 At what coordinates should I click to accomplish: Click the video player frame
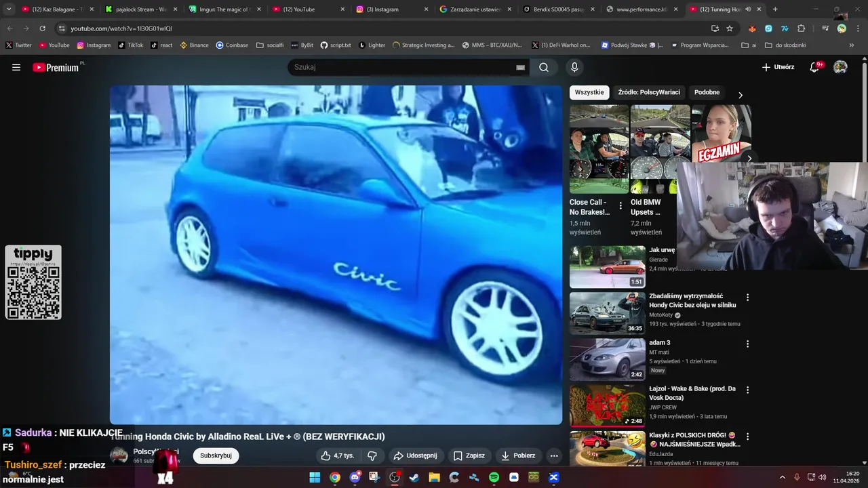tap(336, 255)
